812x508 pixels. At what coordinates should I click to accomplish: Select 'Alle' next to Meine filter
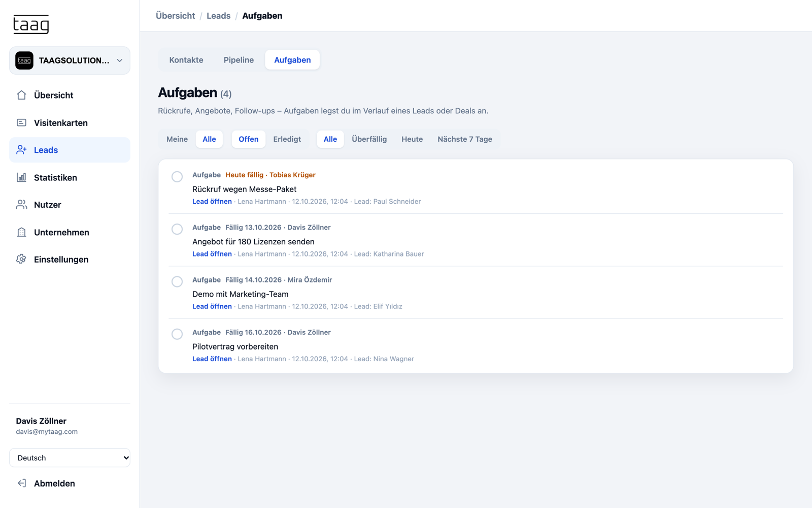coord(209,139)
